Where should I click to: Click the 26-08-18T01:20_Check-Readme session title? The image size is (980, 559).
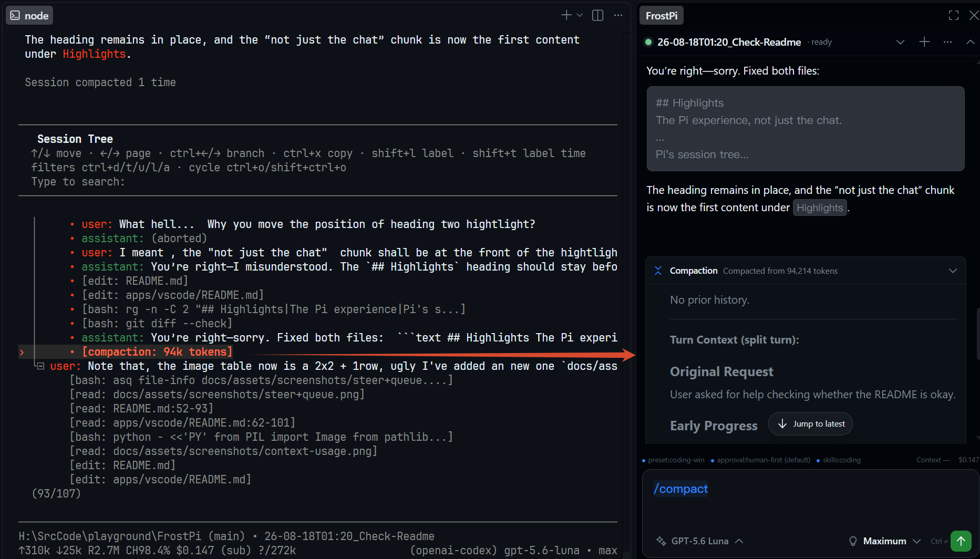coord(729,42)
